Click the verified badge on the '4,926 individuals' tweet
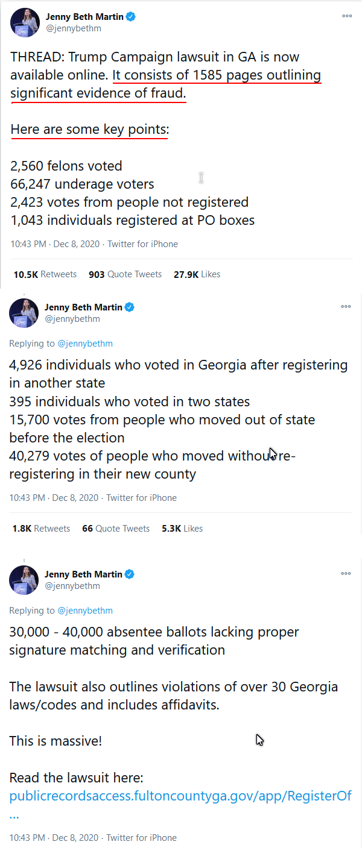 point(130,307)
